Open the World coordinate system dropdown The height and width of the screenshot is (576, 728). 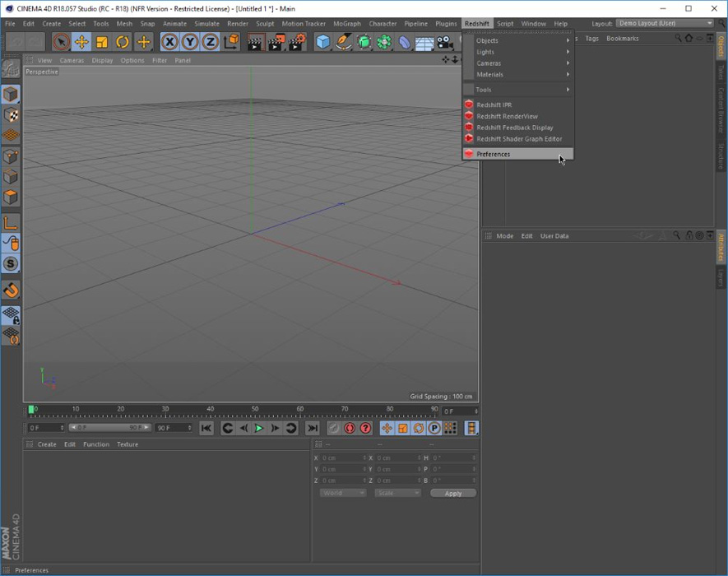342,493
